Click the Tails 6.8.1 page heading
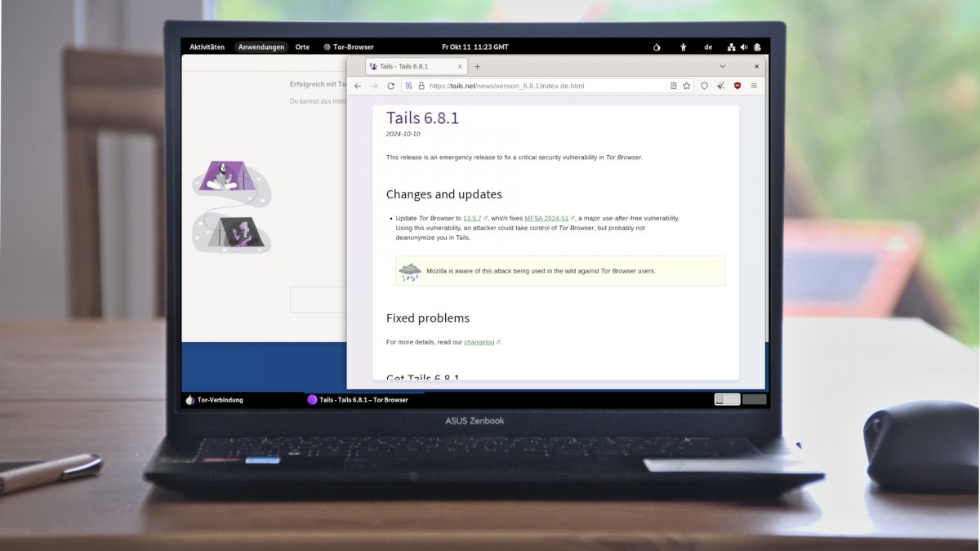The width and height of the screenshot is (980, 551). (x=422, y=118)
